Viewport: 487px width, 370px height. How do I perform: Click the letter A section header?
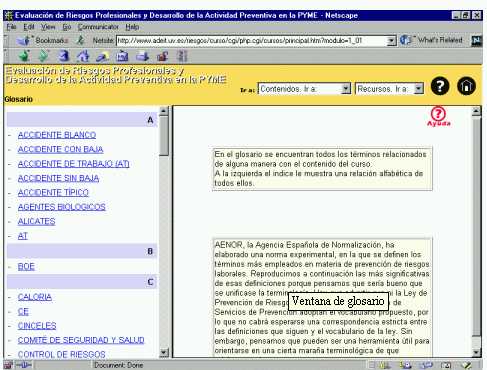(x=82, y=120)
